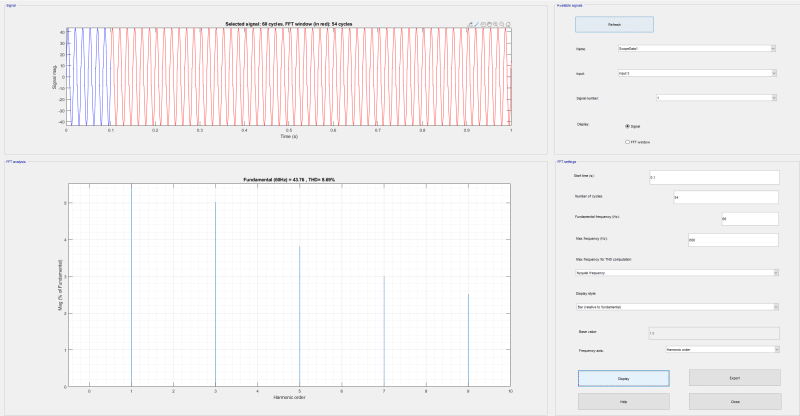800x416 pixels.
Task: Open the Name dropdown showing ScopeData1
Action: pos(697,48)
